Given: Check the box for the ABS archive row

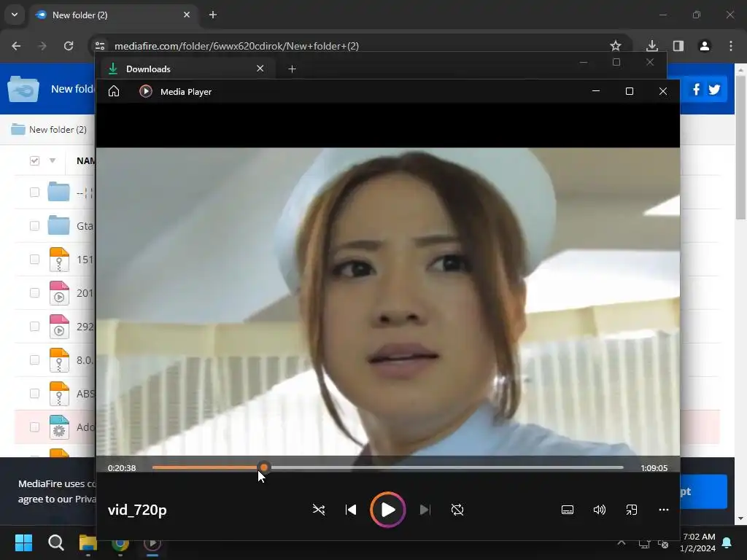Looking at the screenshot, I should 34,393.
